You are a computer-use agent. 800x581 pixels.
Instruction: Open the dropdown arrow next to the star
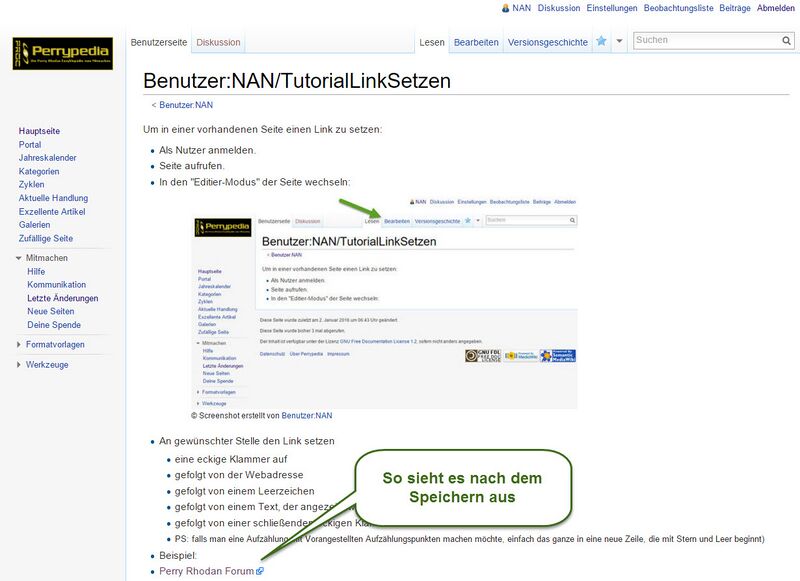[619, 42]
